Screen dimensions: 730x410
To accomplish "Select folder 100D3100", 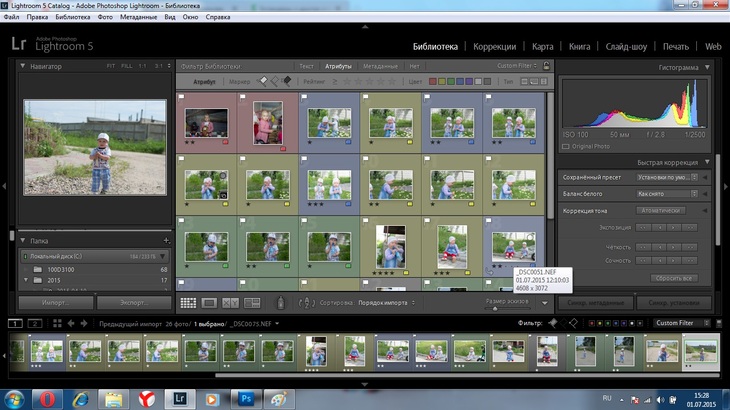I will 61,269.
